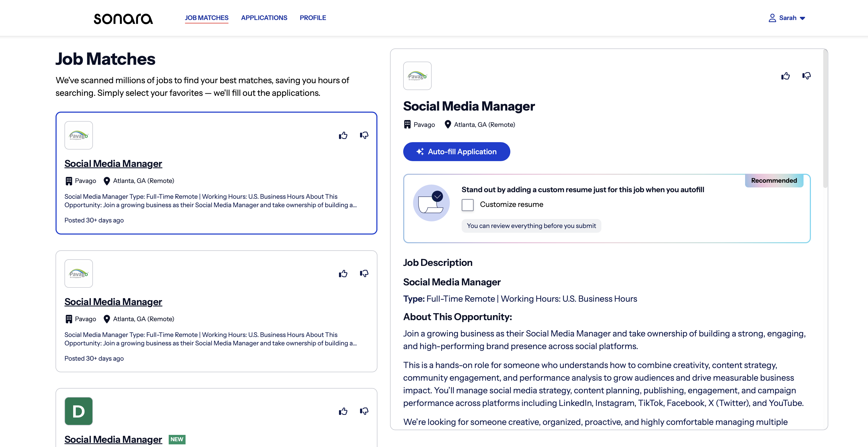Screen dimensions: 868x447
Task: Expand the Sarah account dropdown arrow
Action: [802, 18]
